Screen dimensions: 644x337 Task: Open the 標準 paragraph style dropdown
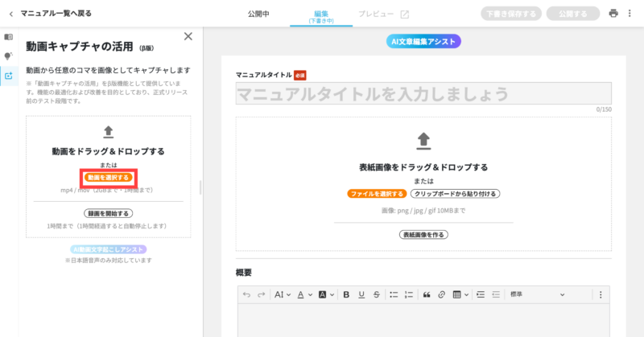537,294
